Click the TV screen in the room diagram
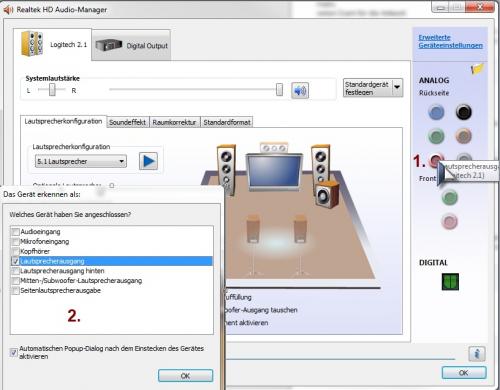Viewport: 500px width, 390px height. coord(274,172)
